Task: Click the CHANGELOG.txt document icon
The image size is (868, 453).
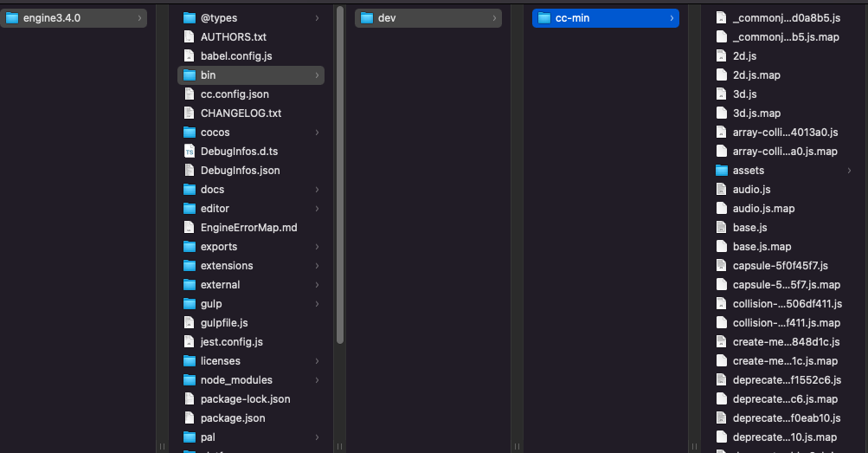Action: [x=190, y=113]
